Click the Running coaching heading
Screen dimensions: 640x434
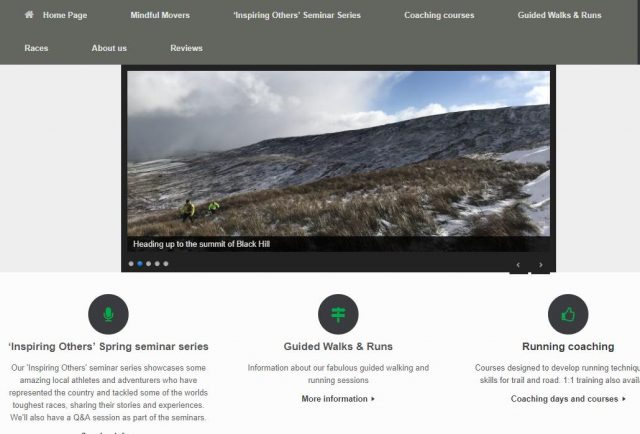pos(568,347)
